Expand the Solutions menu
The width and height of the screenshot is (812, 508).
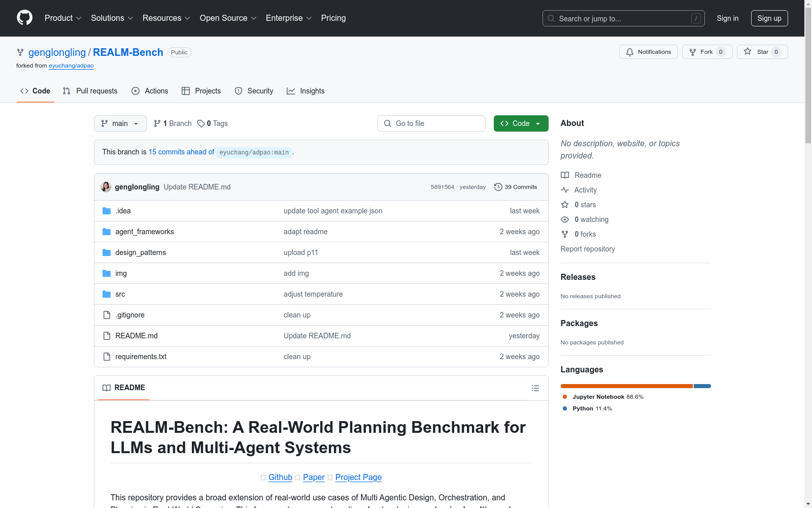[112, 18]
